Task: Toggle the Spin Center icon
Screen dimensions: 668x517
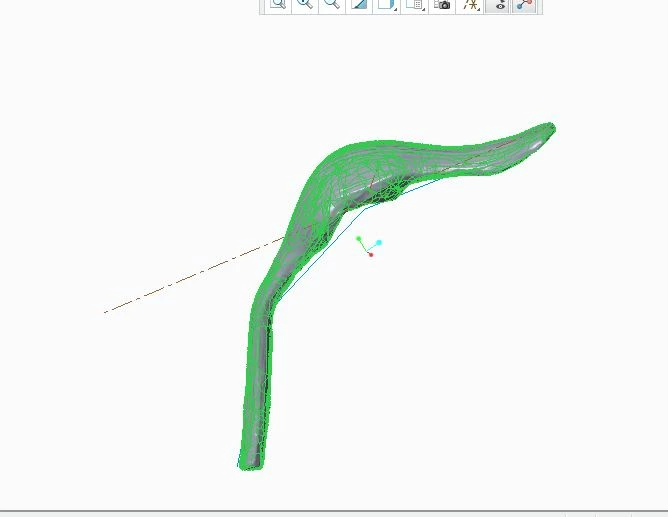Action: (x=525, y=4)
